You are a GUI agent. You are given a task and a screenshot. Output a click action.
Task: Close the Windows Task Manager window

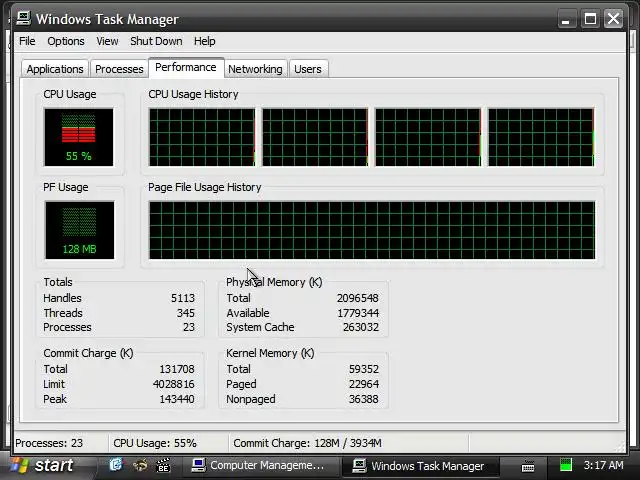coord(613,19)
